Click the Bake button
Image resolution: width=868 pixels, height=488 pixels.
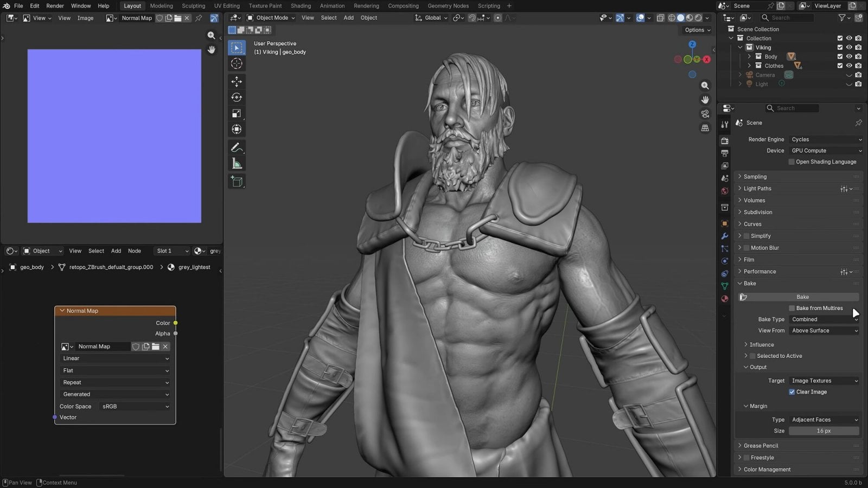click(x=802, y=297)
